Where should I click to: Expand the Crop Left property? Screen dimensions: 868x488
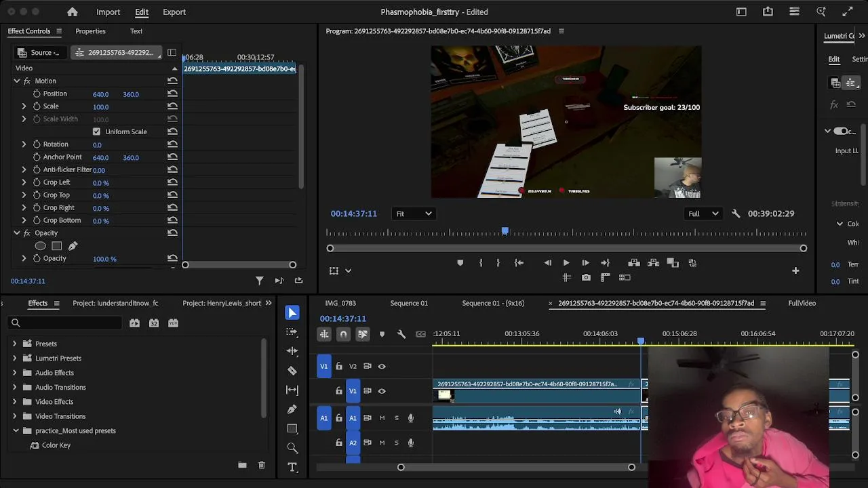click(x=24, y=182)
